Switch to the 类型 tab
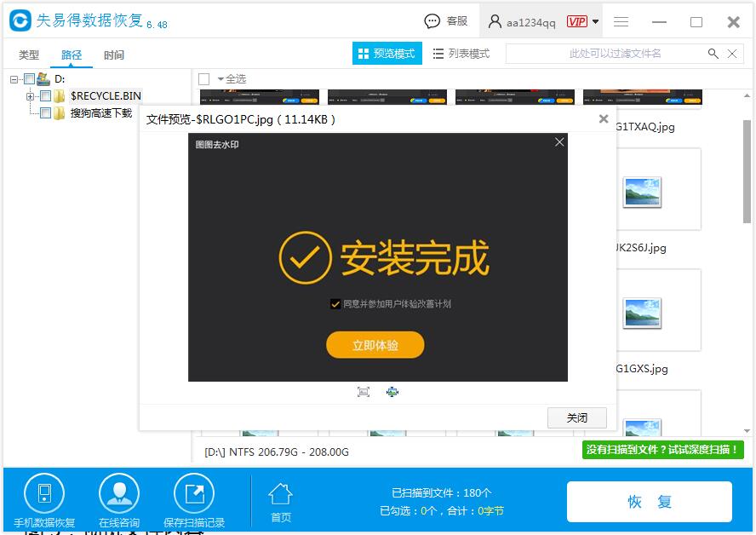756x535 pixels. tap(29, 55)
